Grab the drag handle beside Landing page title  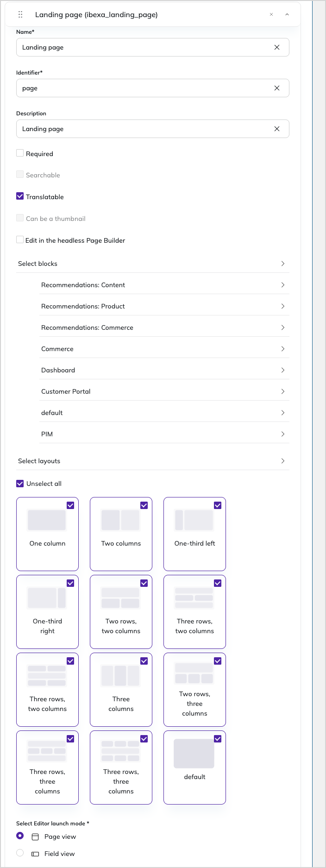point(20,14)
